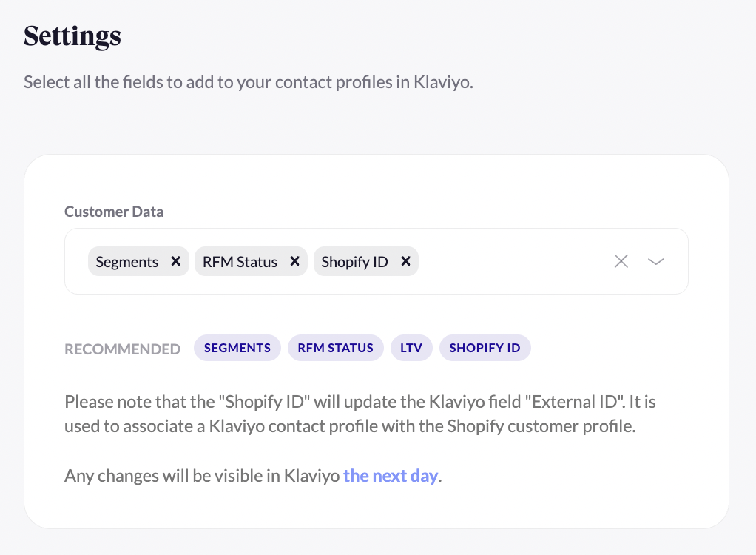756x555 pixels.
Task: Click the close icon beside RFM Status
Action: tap(294, 261)
